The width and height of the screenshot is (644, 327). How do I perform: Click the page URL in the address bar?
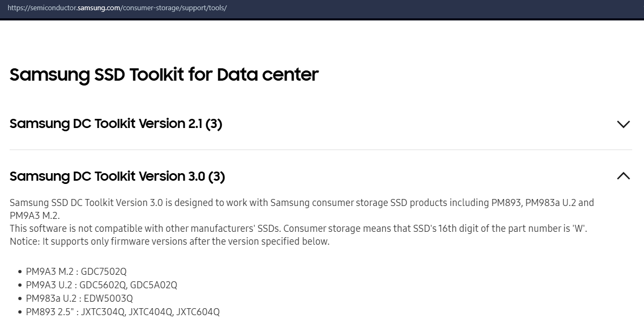[117, 9]
